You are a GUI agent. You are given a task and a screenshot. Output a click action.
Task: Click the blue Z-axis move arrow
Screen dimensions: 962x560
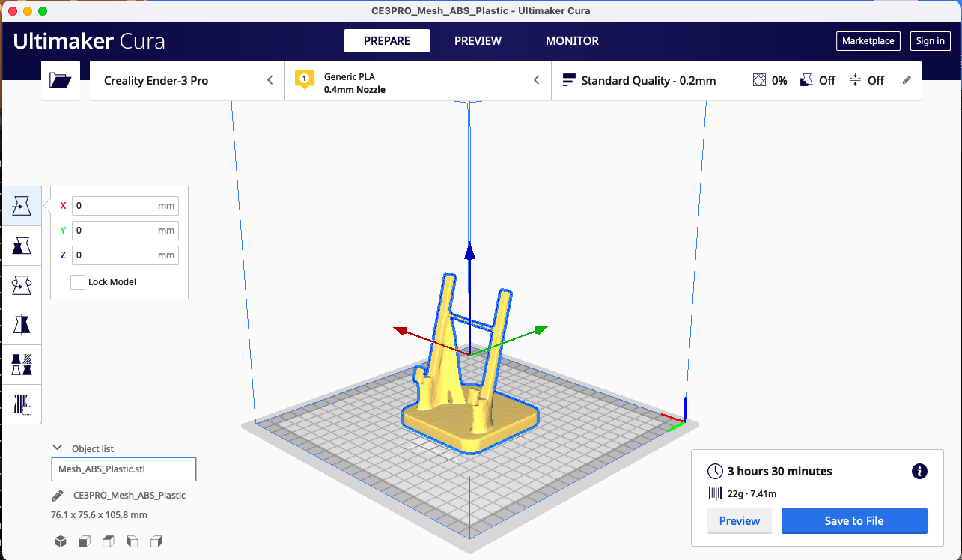(x=469, y=251)
